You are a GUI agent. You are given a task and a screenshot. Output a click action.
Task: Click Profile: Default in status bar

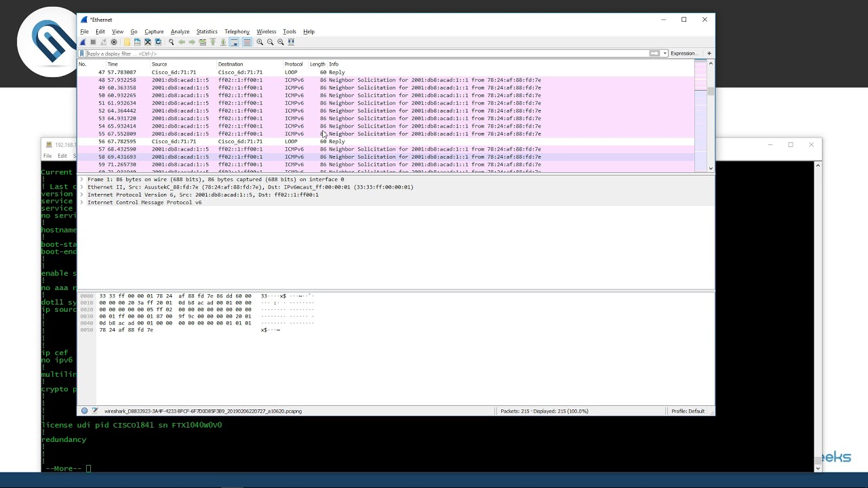(x=688, y=411)
